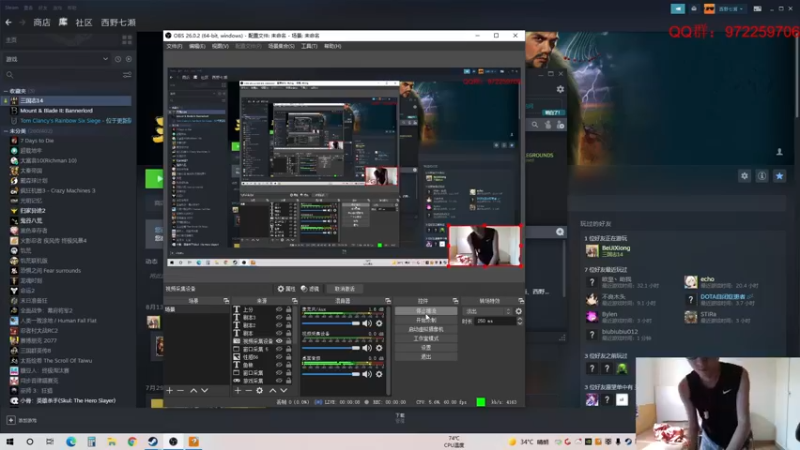This screenshot has width=800, height=450.
Task: Open the game's manage gear on Steam page
Action: [x=744, y=176]
